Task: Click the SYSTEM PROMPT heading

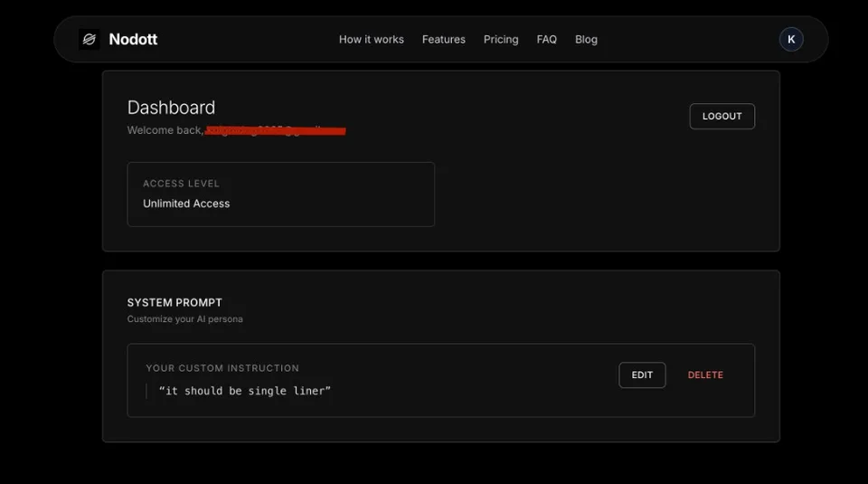Action: point(175,302)
